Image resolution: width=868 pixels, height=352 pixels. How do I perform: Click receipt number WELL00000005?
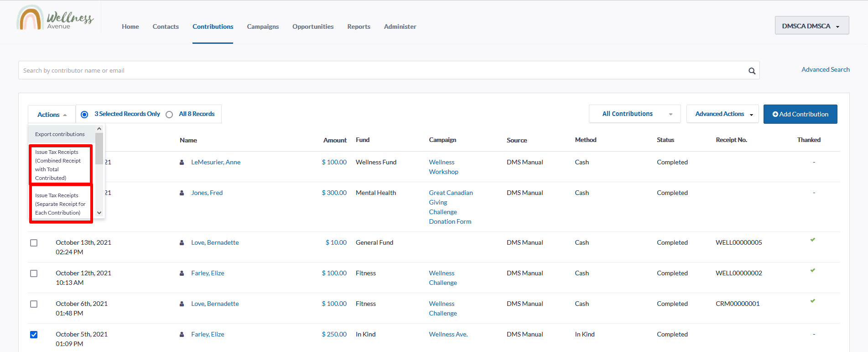coord(739,242)
